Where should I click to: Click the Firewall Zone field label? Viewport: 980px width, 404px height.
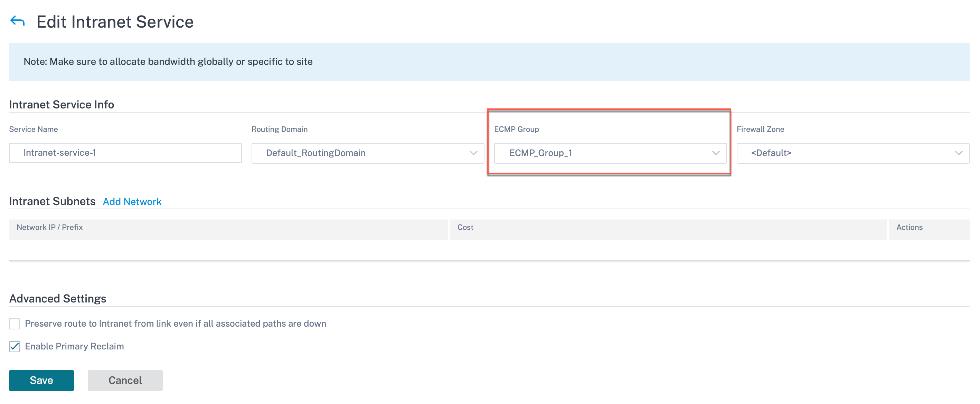760,129
